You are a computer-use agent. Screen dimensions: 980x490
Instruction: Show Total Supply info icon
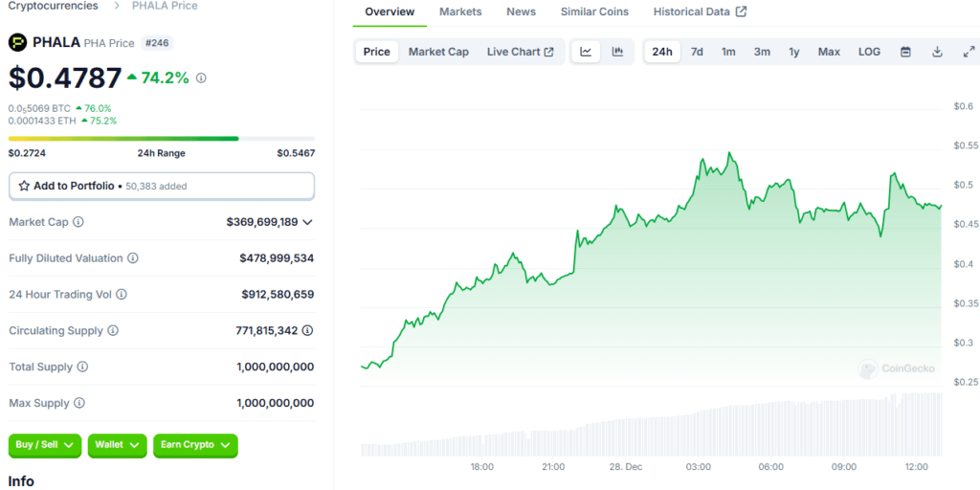coord(82,367)
